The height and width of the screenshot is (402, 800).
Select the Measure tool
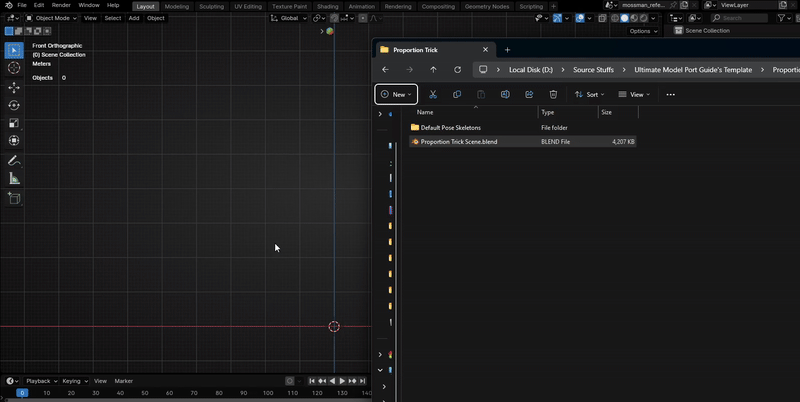point(14,179)
